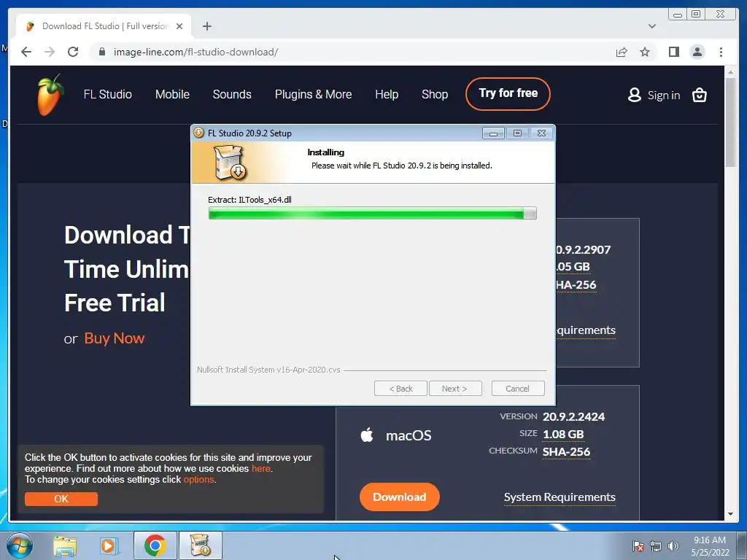The image size is (747, 560).
Task: Open the Windows Start orb
Action: click(x=20, y=545)
